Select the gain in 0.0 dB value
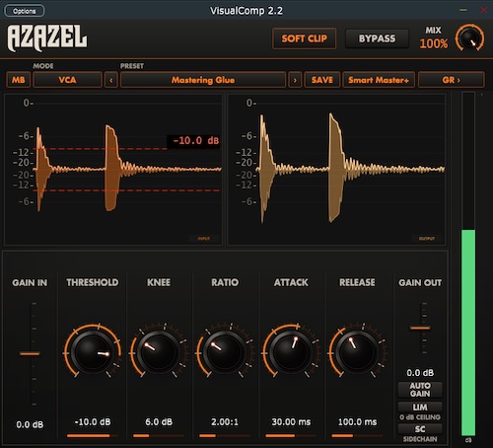The height and width of the screenshot is (448, 493). click(x=30, y=424)
